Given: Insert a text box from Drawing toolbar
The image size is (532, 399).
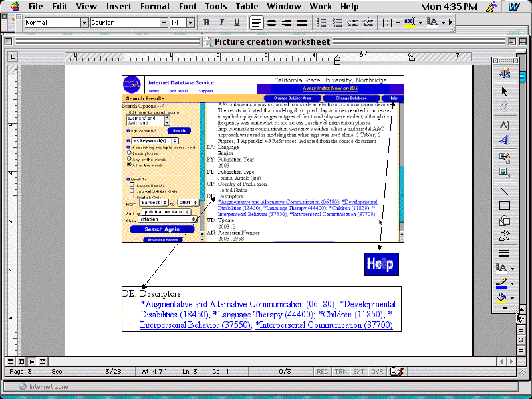Looking at the screenshot, I should [x=505, y=125].
